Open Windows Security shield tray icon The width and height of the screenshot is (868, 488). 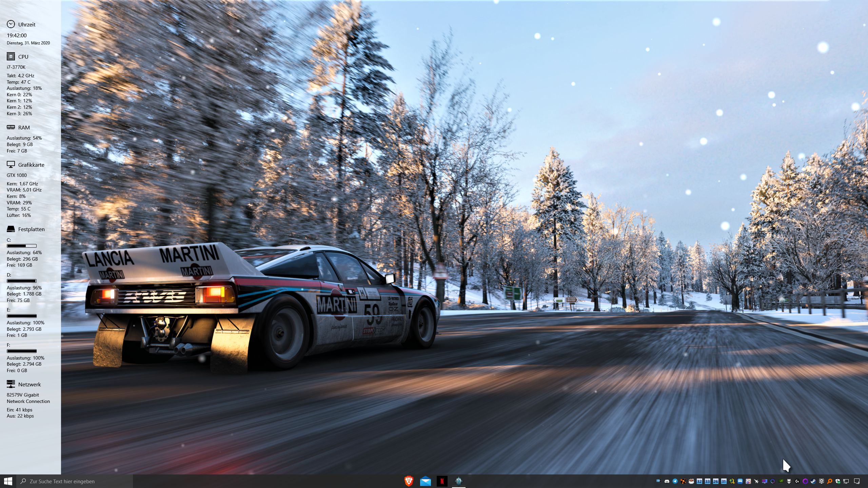838,481
